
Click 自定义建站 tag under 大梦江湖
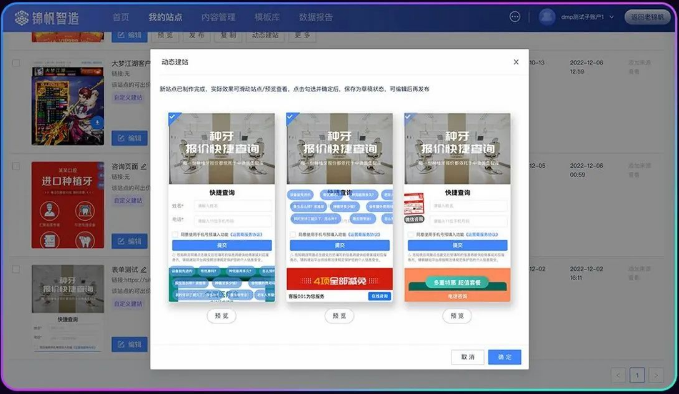pyautogui.click(x=128, y=97)
